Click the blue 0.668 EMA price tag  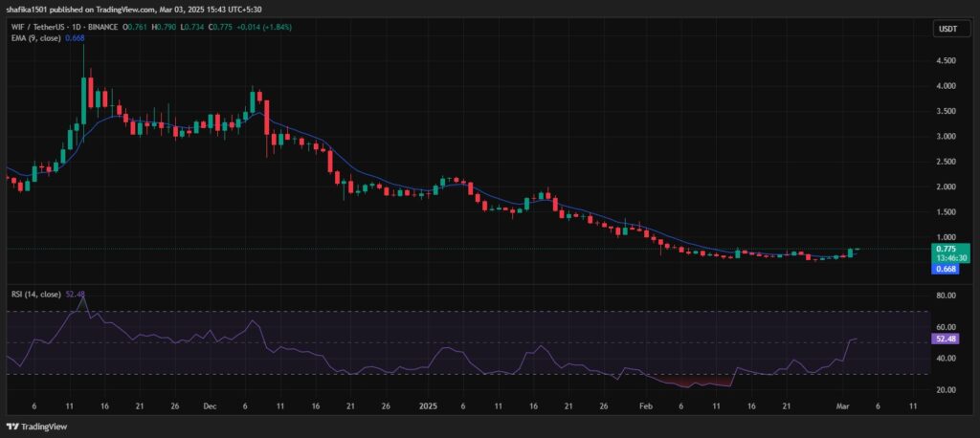click(946, 270)
